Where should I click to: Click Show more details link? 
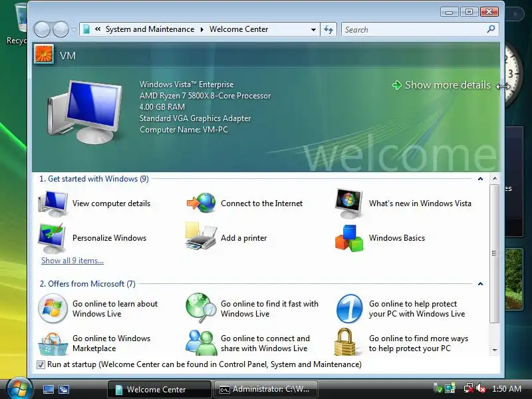[441, 85]
